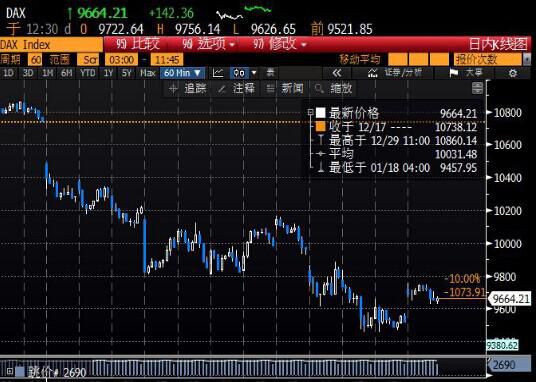
Task: Click the first moving average orange box
Action: pos(398,60)
